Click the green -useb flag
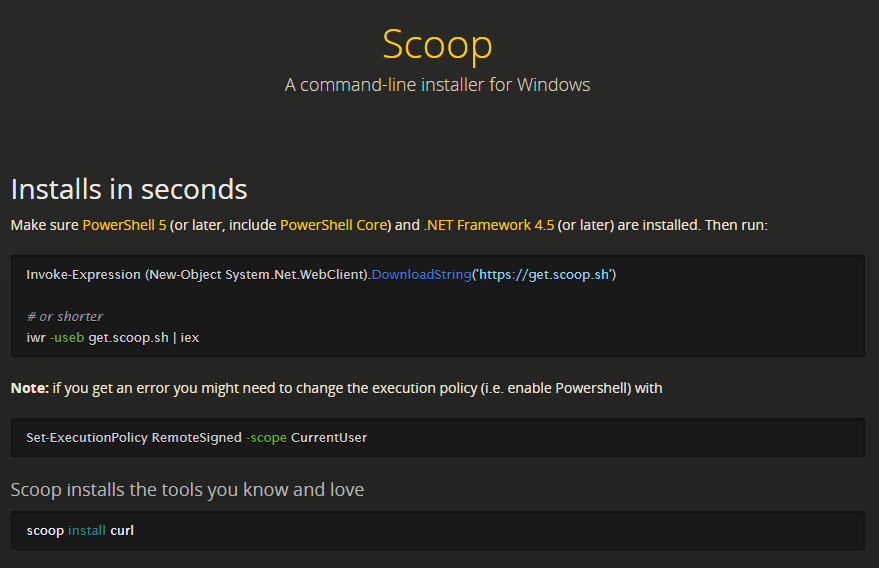 pos(67,337)
